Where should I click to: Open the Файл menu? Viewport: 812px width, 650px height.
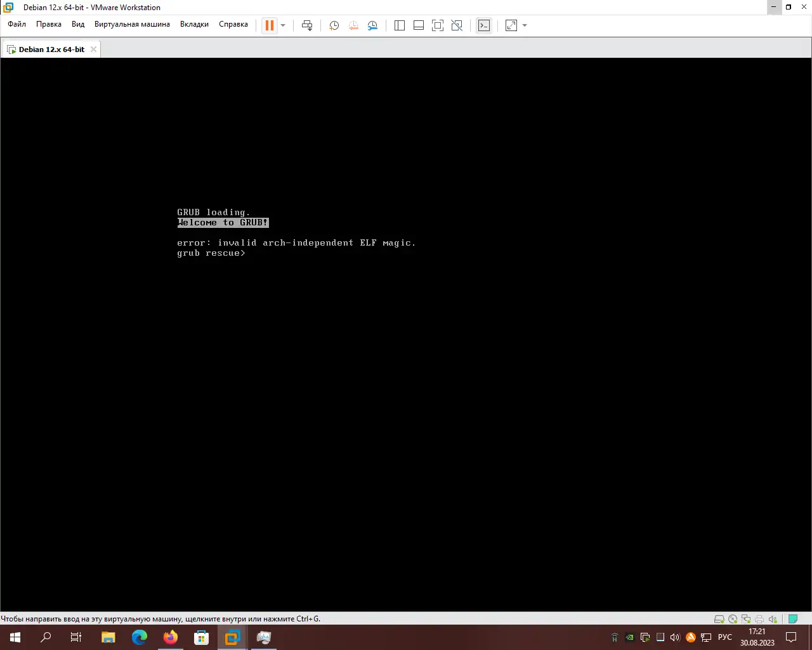17,24
